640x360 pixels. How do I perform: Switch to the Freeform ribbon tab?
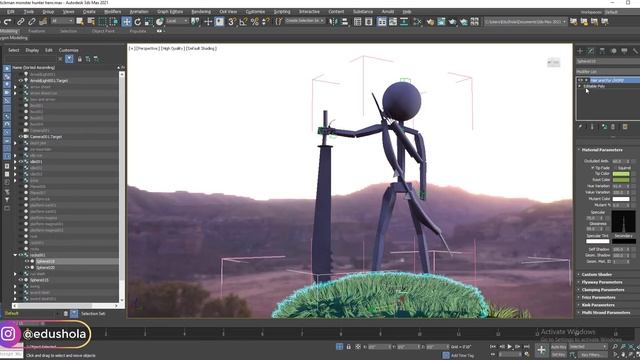(x=37, y=31)
